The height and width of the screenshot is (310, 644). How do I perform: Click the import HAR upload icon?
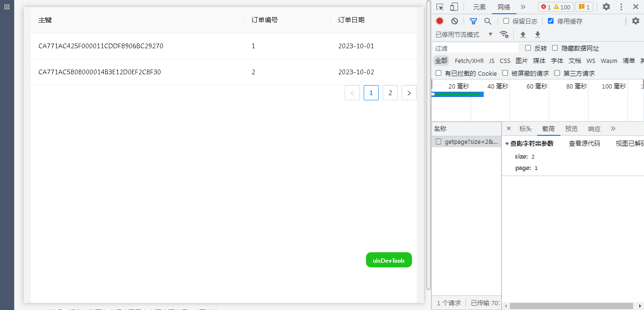[x=523, y=35]
